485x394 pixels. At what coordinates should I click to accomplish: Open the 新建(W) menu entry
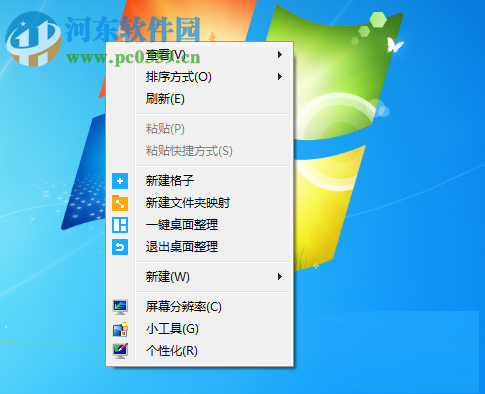(200, 277)
